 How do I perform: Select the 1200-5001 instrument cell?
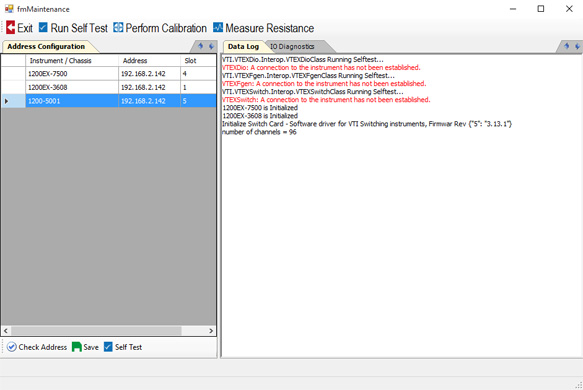(x=72, y=101)
